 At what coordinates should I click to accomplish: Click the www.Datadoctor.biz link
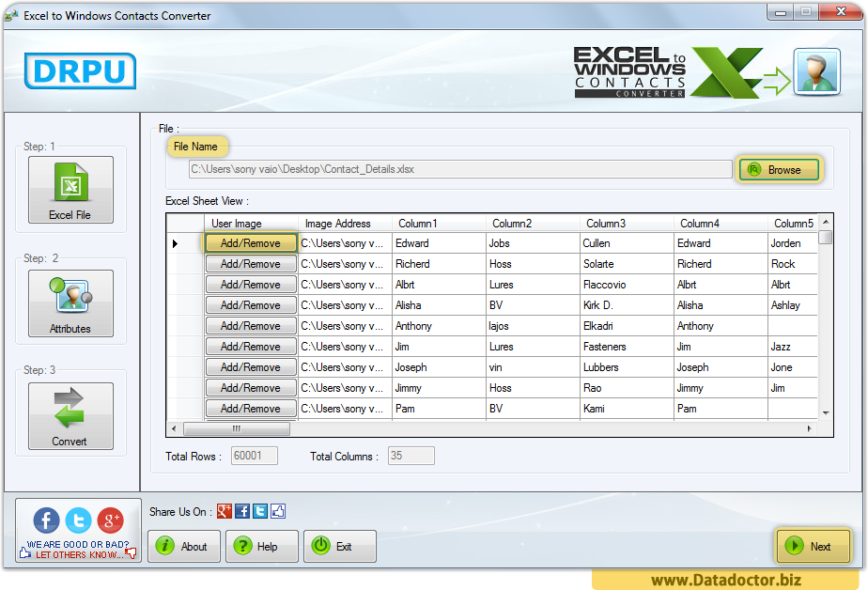726,580
